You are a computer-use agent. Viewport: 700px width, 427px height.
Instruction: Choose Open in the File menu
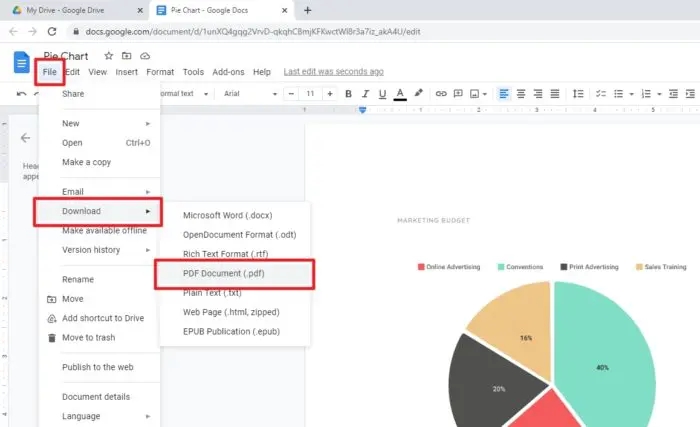click(99, 143)
